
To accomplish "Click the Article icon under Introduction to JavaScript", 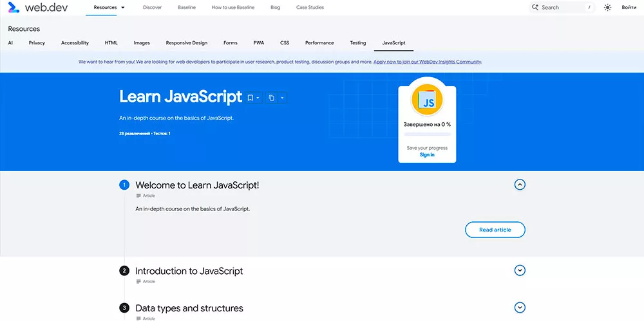I will point(138,282).
